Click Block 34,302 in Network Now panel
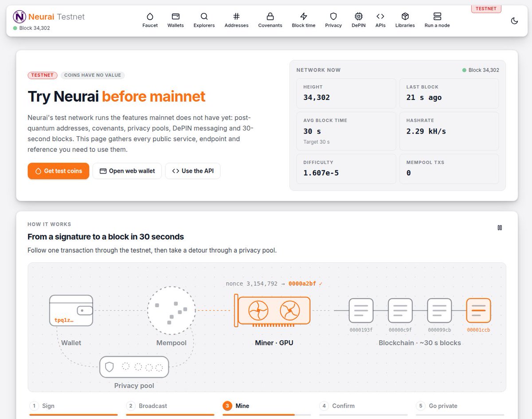 [481, 70]
